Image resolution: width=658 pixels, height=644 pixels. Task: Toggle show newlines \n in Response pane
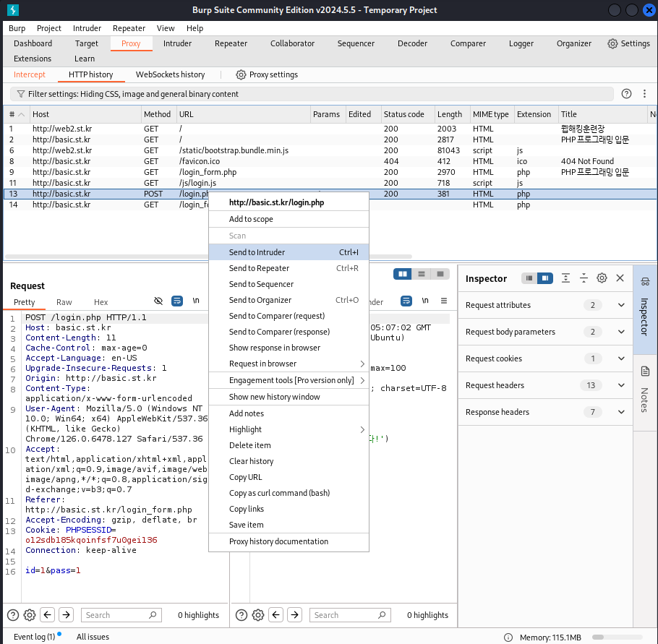pyautogui.click(x=425, y=301)
